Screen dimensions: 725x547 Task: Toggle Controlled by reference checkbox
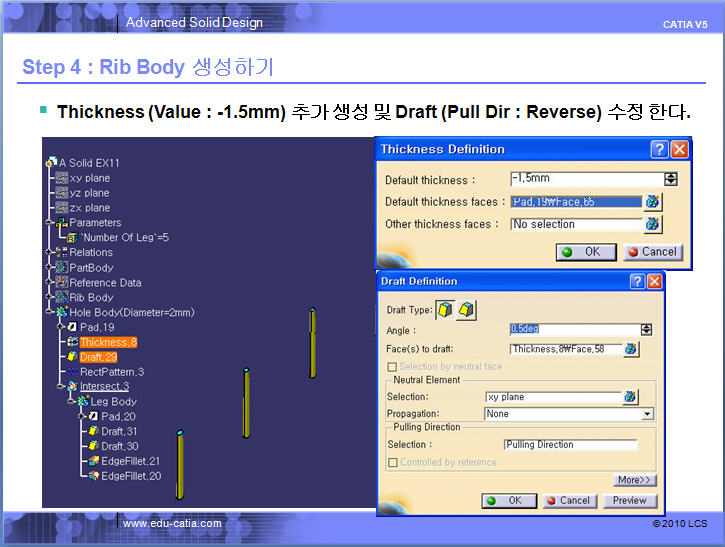point(392,462)
